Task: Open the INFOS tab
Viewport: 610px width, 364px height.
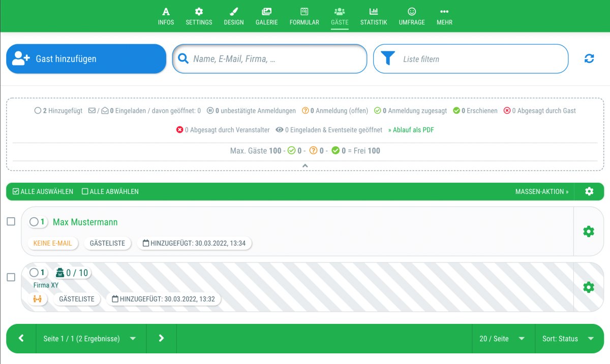Action: tap(166, 16)
